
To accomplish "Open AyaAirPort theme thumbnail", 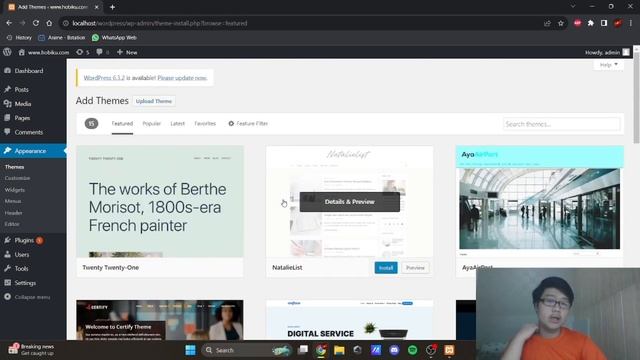I will pos(540,202).
